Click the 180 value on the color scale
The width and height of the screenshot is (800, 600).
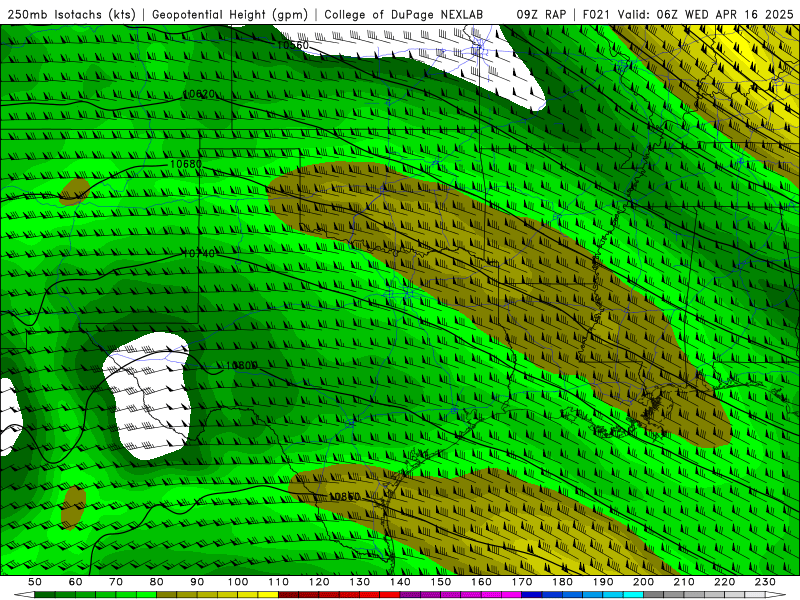563,582
